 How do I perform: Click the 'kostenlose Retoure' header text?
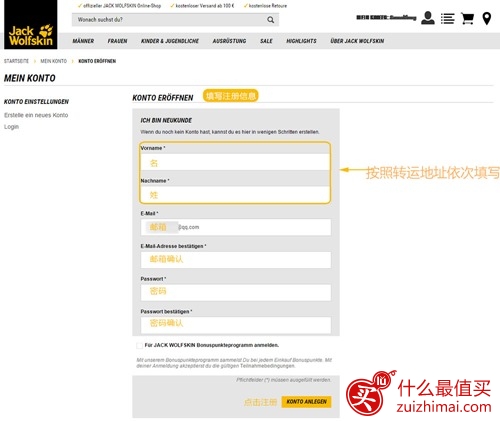click(x=268, y=6)
